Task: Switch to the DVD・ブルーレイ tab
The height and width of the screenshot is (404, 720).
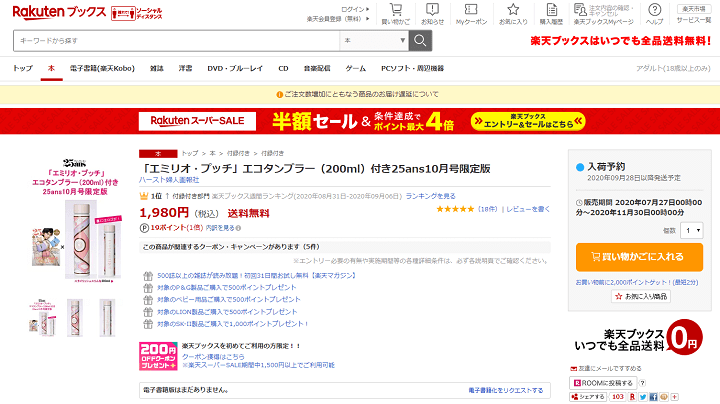Action: coord(235,68)
